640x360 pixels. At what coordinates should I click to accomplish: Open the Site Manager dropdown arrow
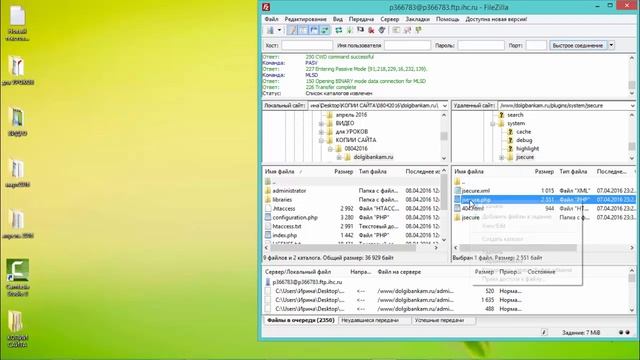[x=280, y=30]
